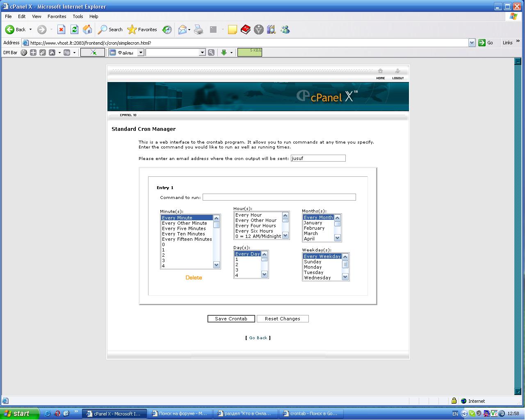The height and width of the screenshot is (420, 525).
Task: Click the Print icon in the toolbar
Action: click(199, 30)
